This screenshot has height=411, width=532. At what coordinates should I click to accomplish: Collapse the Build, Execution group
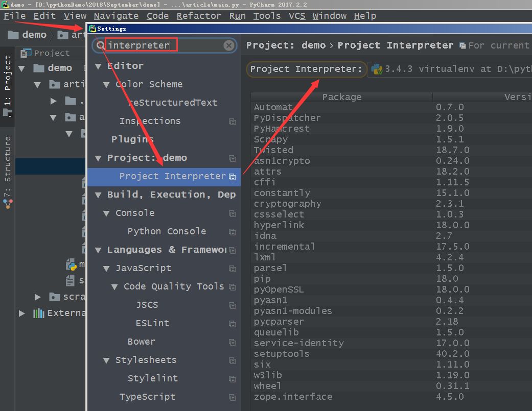pyautogui.click(x=98, y=195)
